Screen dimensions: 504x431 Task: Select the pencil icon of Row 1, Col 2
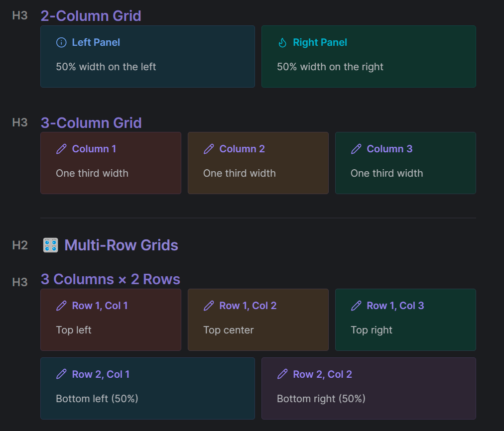click(209, 306)
